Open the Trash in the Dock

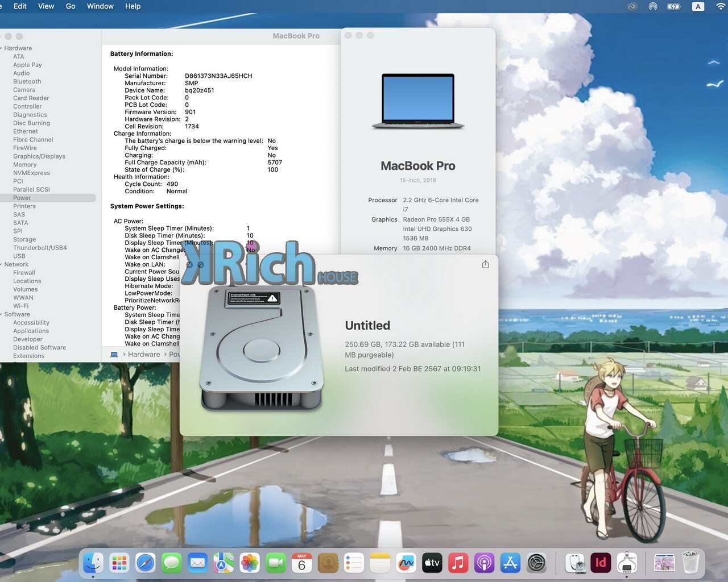coord(690,563)
